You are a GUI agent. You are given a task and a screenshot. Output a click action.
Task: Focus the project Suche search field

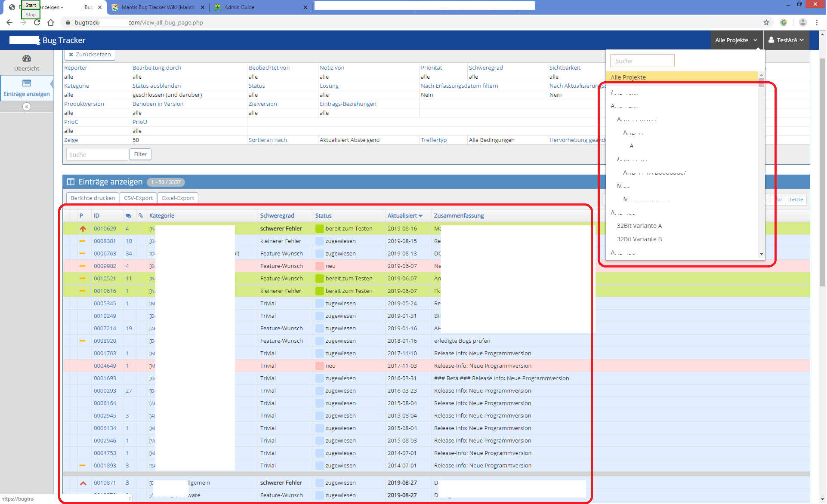pyautogui.click(x=642, y=61)
